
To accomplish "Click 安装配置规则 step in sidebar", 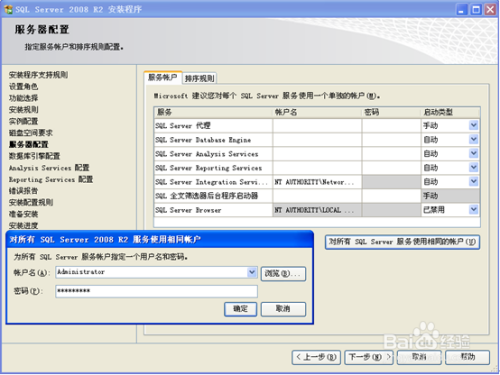I will (31, 202).
